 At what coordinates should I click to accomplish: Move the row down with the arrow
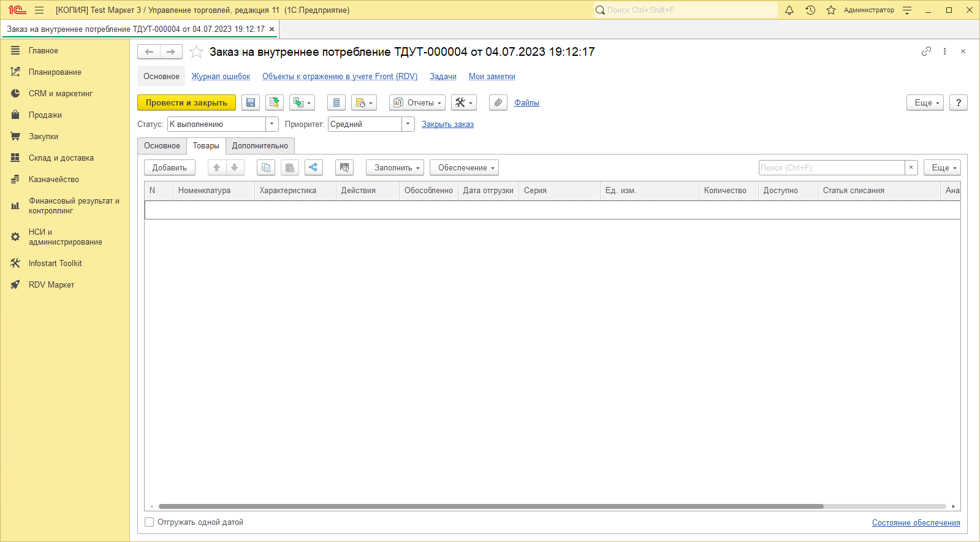coord(234,167)
